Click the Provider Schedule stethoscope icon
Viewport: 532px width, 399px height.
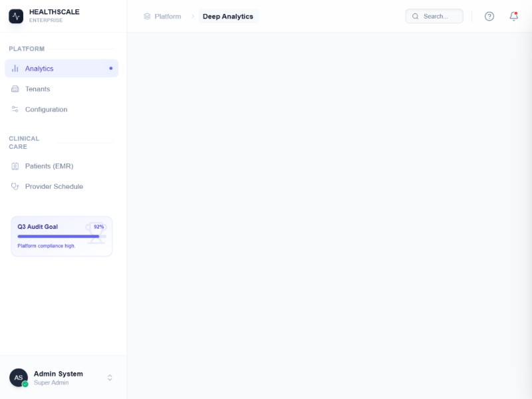(x=15, y=187)
